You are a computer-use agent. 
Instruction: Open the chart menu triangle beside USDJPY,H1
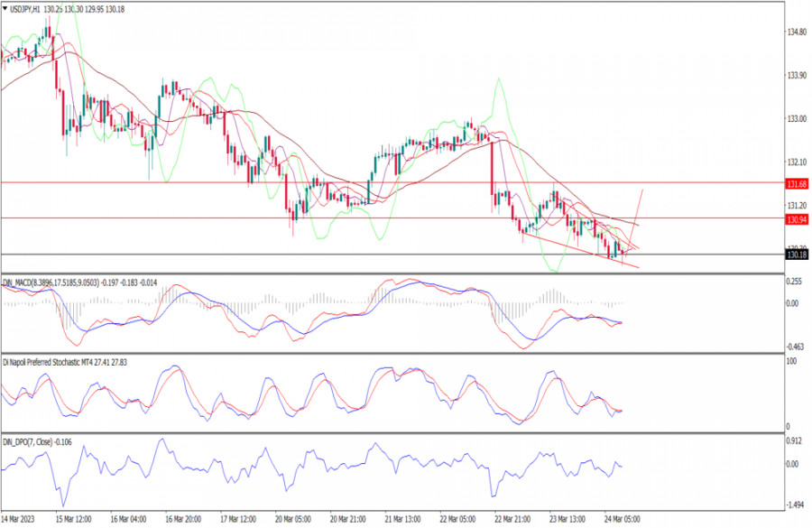[5, 9]
